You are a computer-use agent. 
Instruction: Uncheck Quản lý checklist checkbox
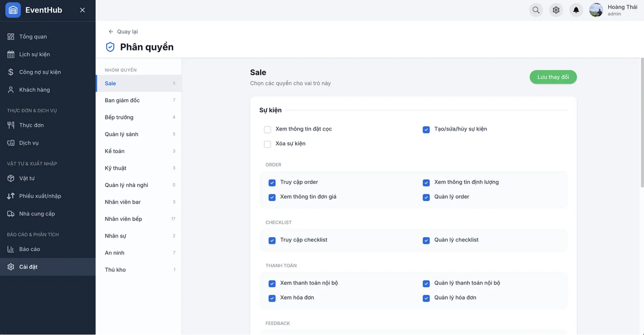click(x=426, y=240)
